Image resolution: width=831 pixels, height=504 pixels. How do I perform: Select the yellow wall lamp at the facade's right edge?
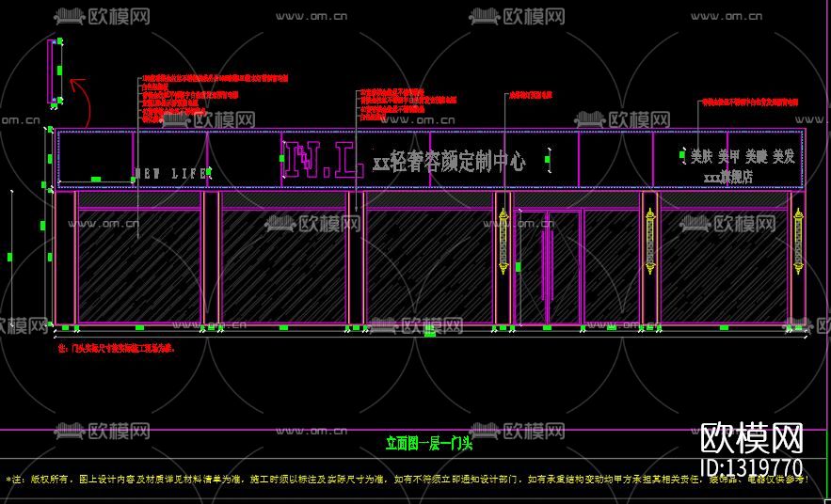coord(798,241)
